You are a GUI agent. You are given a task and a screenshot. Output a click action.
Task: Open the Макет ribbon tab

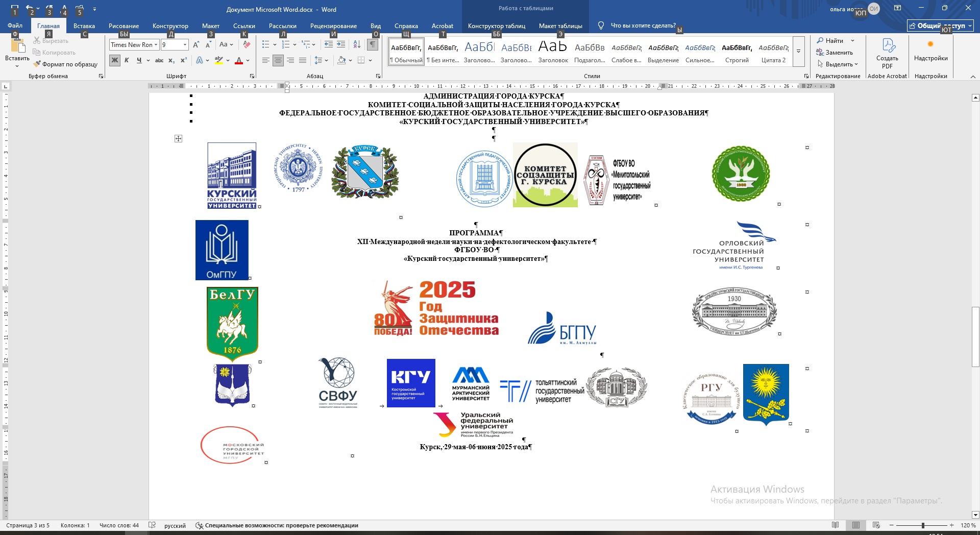coord(210,26)
